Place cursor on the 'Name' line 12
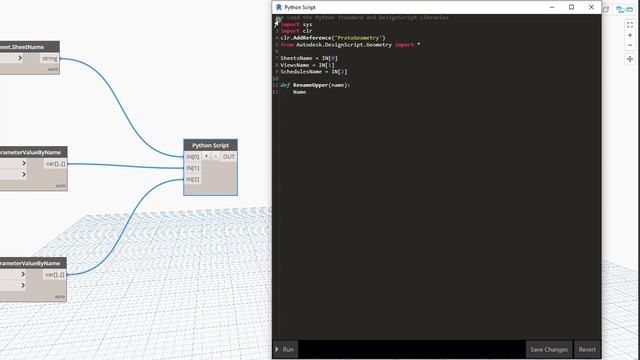This screenshot has width=640, height=360. [x=299, y=92]
